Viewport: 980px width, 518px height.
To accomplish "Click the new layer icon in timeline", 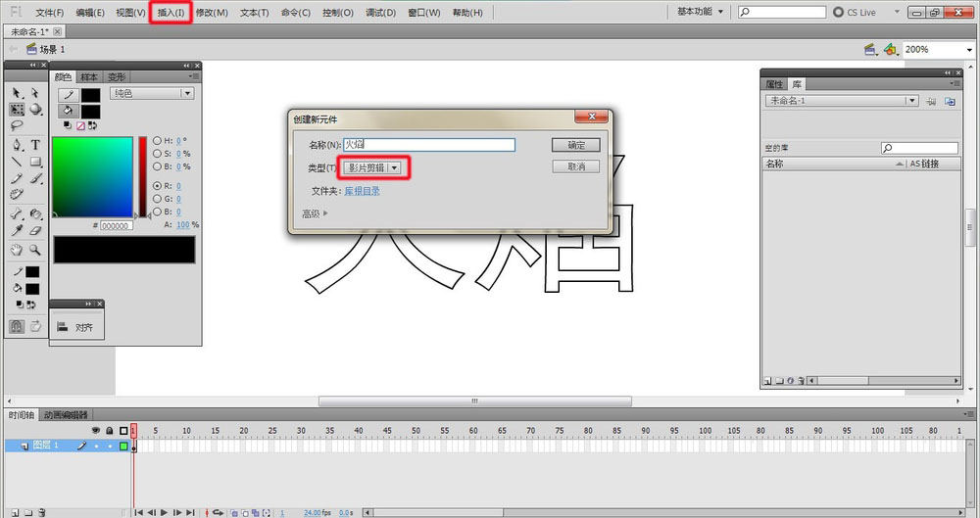I will [x=13, y=511].
